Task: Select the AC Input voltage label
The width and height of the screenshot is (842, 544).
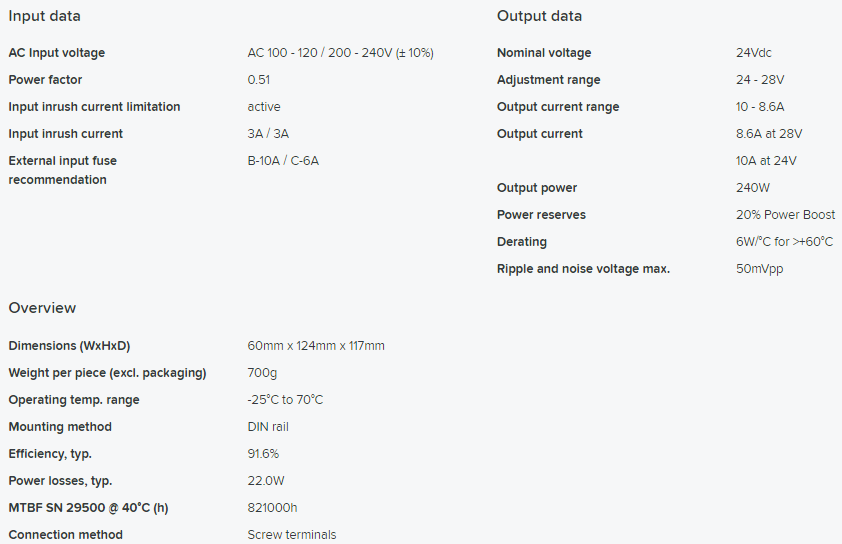Action: point(57,53)
